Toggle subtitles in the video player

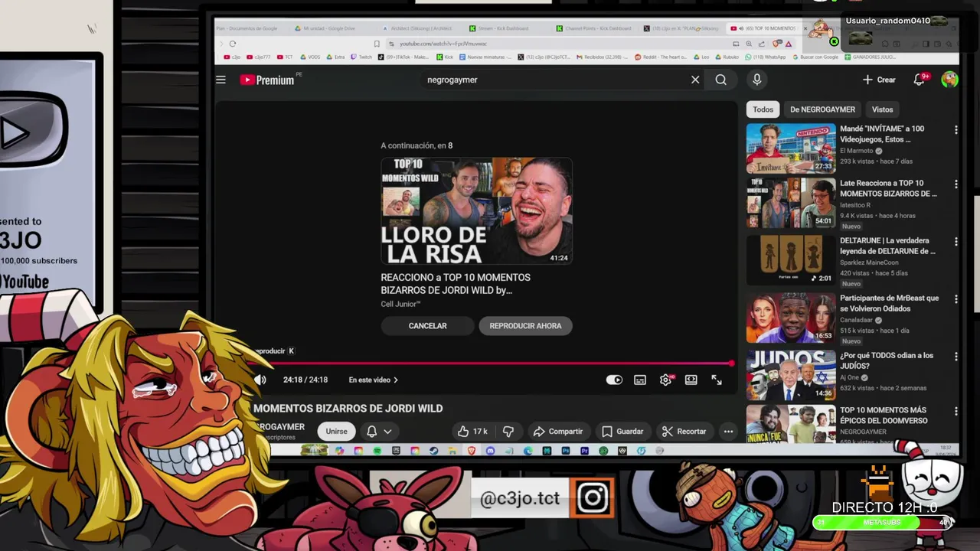click(x=640, y=380)
